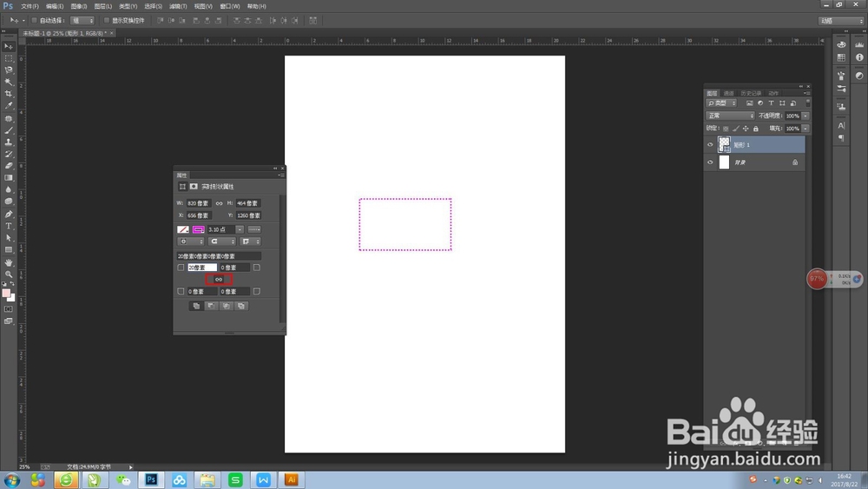
Task: Click Subtract Front Shape path operation button
Action: pos(211,306)
